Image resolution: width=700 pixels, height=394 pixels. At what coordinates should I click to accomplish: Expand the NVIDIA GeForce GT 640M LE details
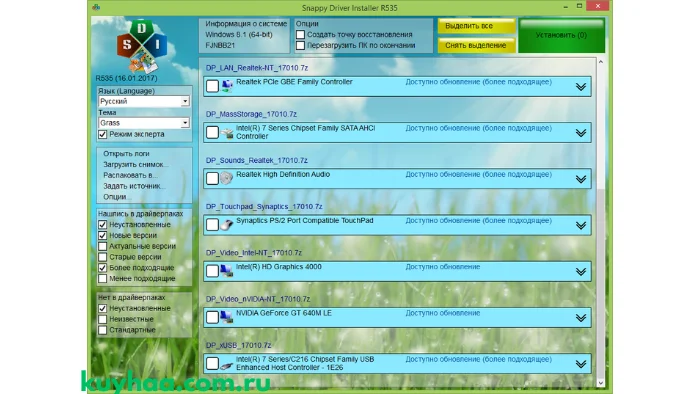coord(581,318)
